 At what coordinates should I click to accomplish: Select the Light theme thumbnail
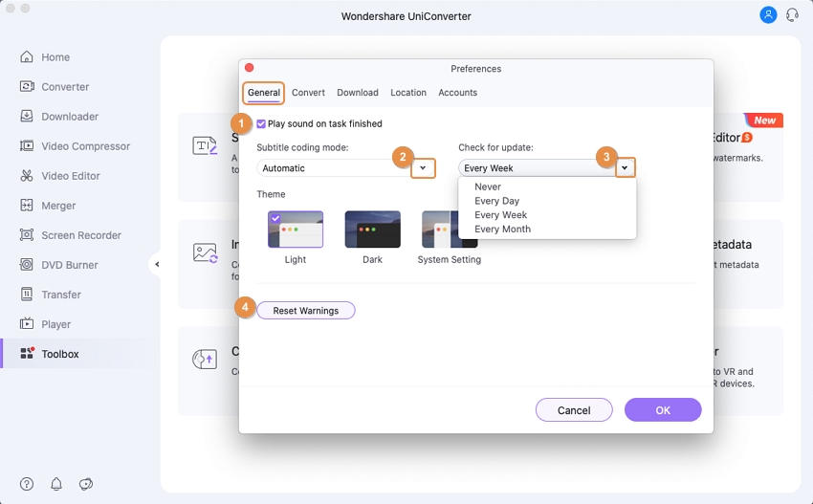[296, 230]
